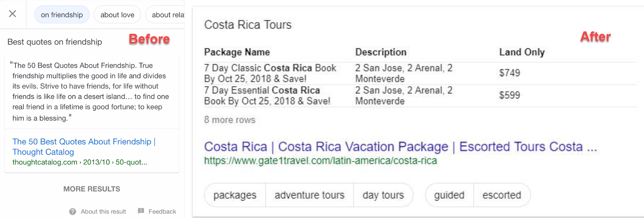644x218 pixels.
Task: Click the gate1travel.com green URL
Action: click(320, 161)
